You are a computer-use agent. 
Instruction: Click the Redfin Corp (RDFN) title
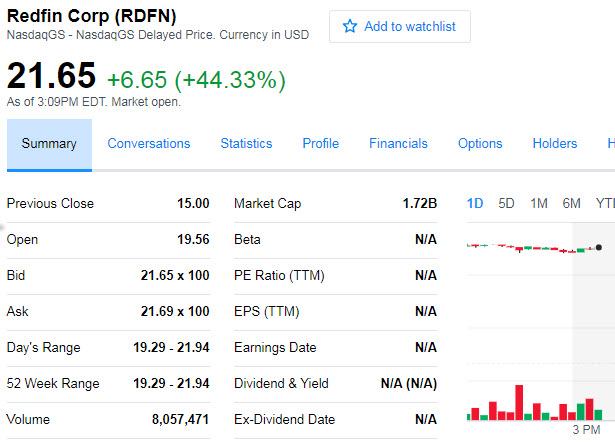pos(91,16)
